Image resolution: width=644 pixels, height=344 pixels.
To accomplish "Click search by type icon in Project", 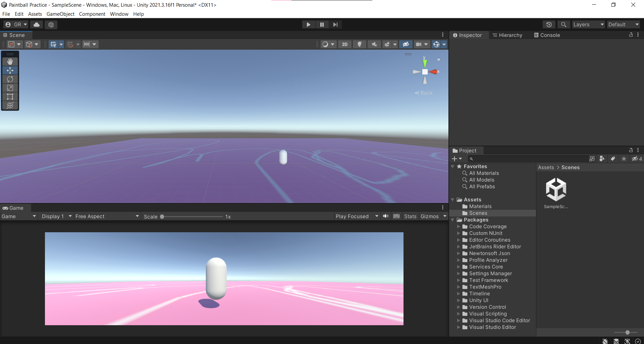I will click(x=602, y=159).
